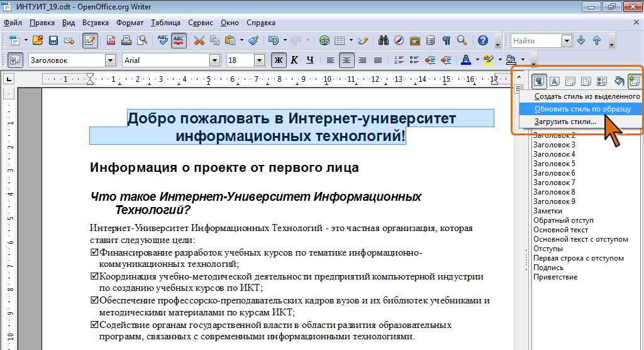Toggle italic К button
The width and height of the screenshot is (644, 350).
(x=294, y=60)
